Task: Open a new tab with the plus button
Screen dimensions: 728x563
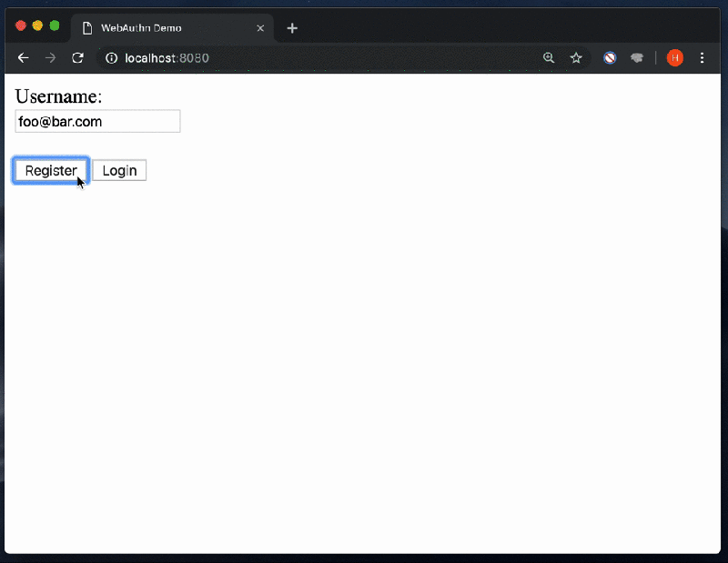Action: (x=292, y=28)
